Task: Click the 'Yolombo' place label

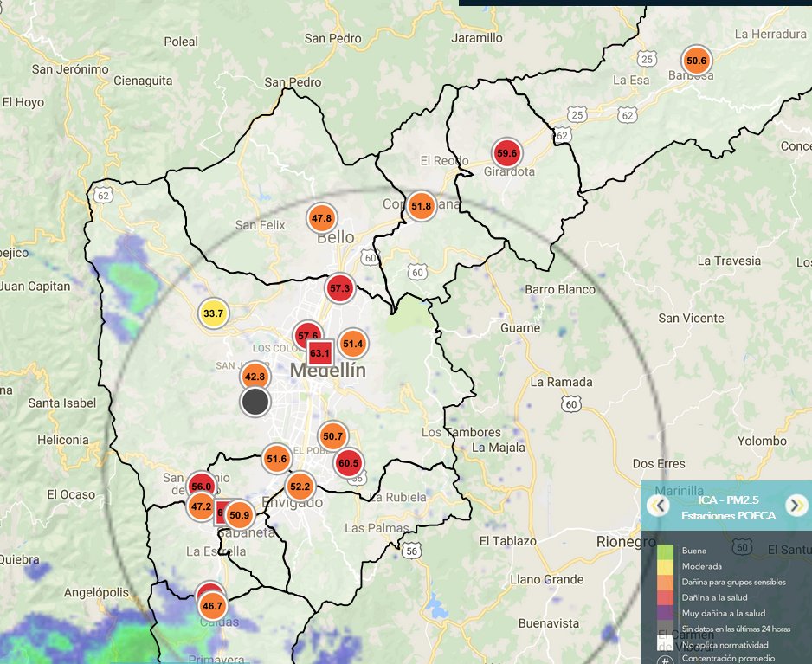Action: point(763,442)
